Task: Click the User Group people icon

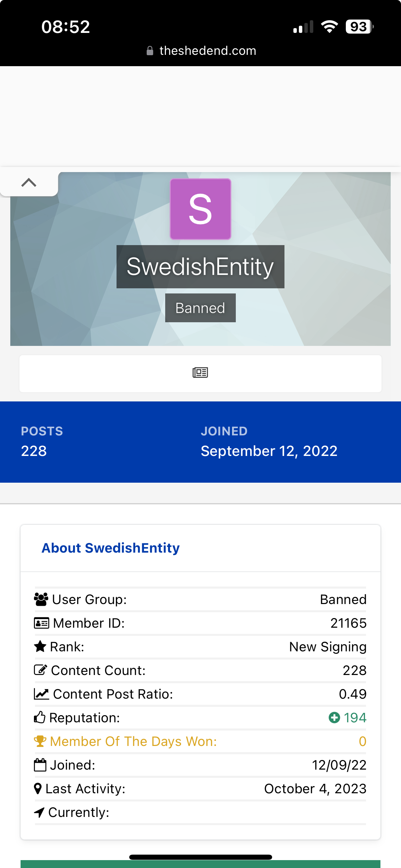Action: tap(41, 600)
